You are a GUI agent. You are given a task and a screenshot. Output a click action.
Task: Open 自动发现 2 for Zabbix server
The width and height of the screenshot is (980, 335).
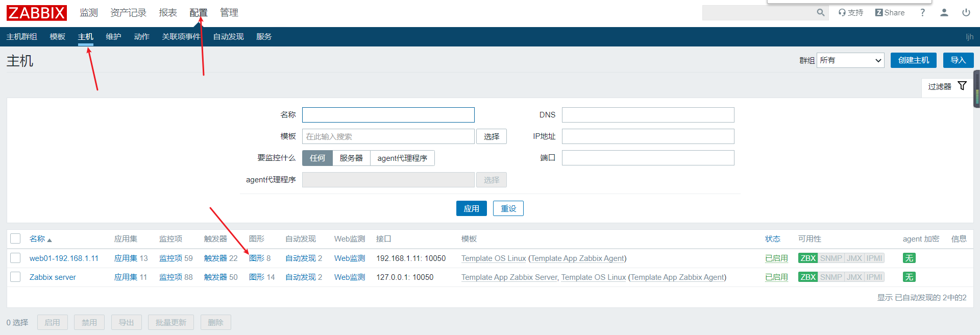pos(301,277)
